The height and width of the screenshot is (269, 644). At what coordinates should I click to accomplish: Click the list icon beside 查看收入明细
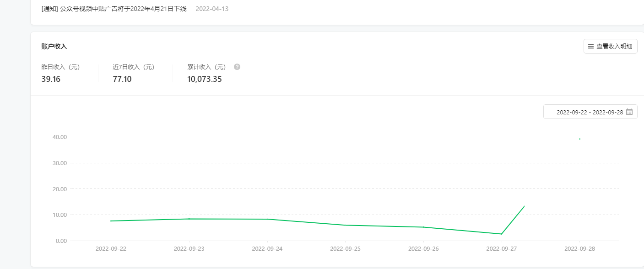tap(591, 46)
